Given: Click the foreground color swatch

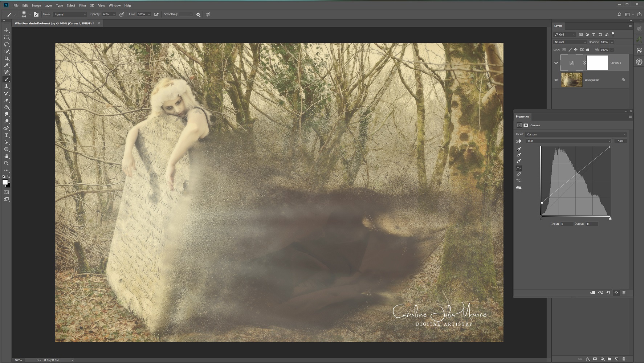Looking at the screenshot, I should coord(5,182).
